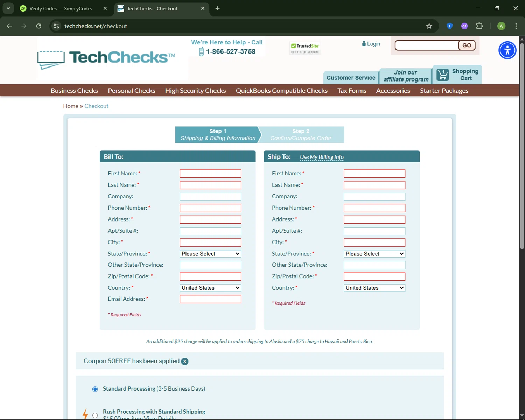Click the Bill To Phone Number field
The width and height of the screenshot is (525, 420).
(210, 208)
